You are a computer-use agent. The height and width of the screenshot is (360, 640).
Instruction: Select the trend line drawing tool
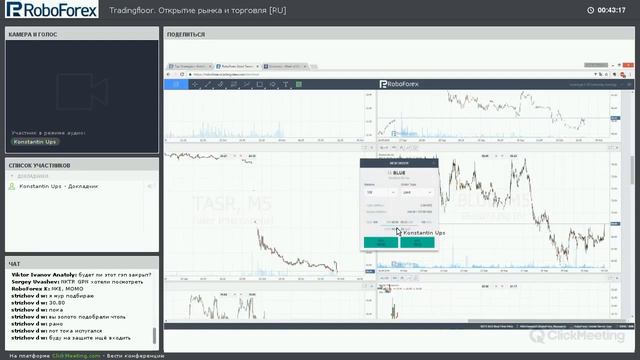208,84
